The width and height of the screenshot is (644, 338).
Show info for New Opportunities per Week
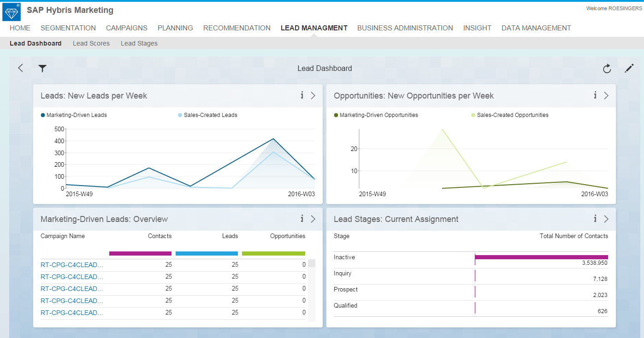[595, 95]
